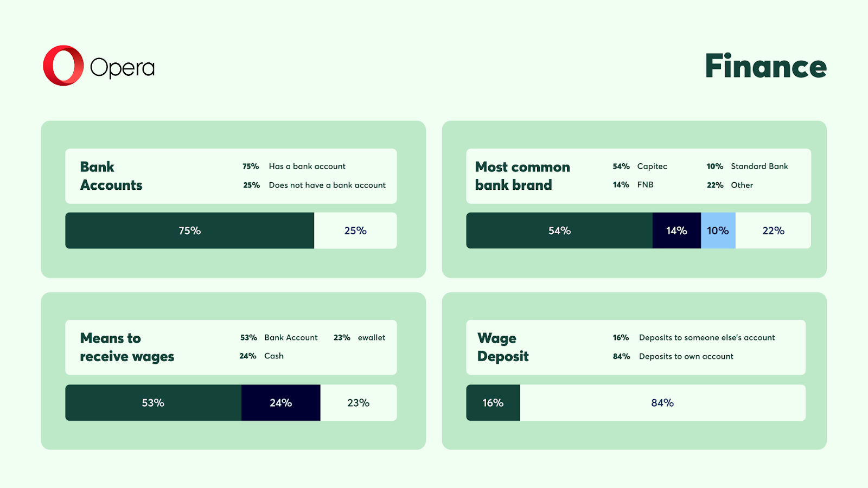Screen dimensions: 868x488
Task: Select the 84% wage deposit segment
Action: 662,403
